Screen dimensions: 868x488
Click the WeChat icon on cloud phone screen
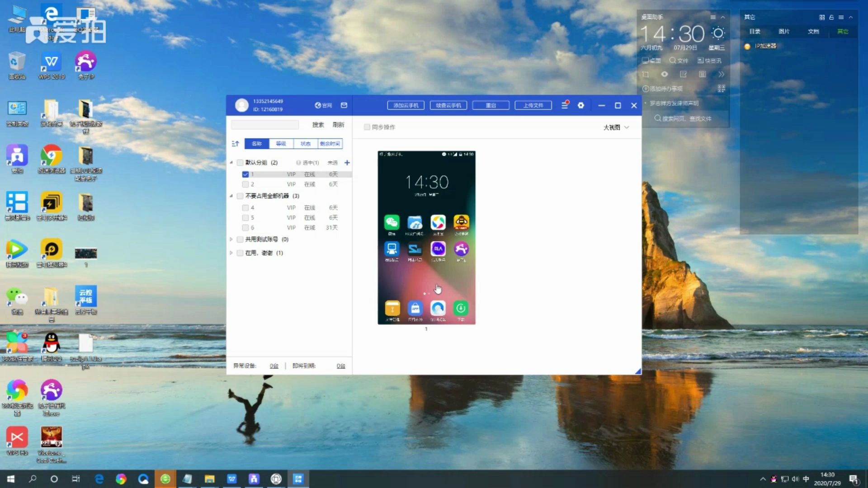[392, 222]
